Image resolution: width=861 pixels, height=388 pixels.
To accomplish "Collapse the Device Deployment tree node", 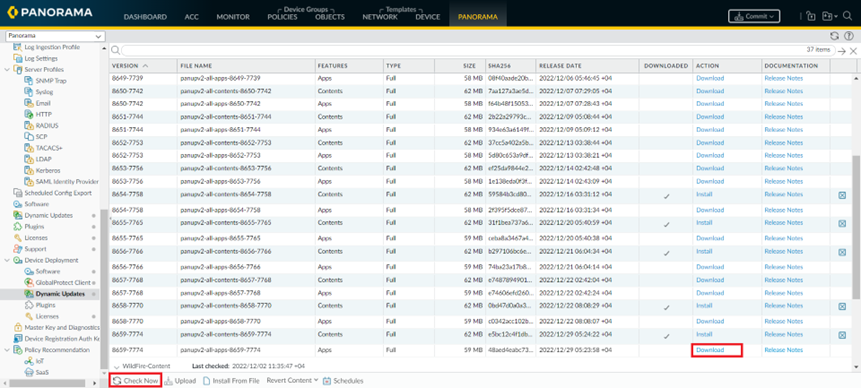I will click(x=7, y=260).
